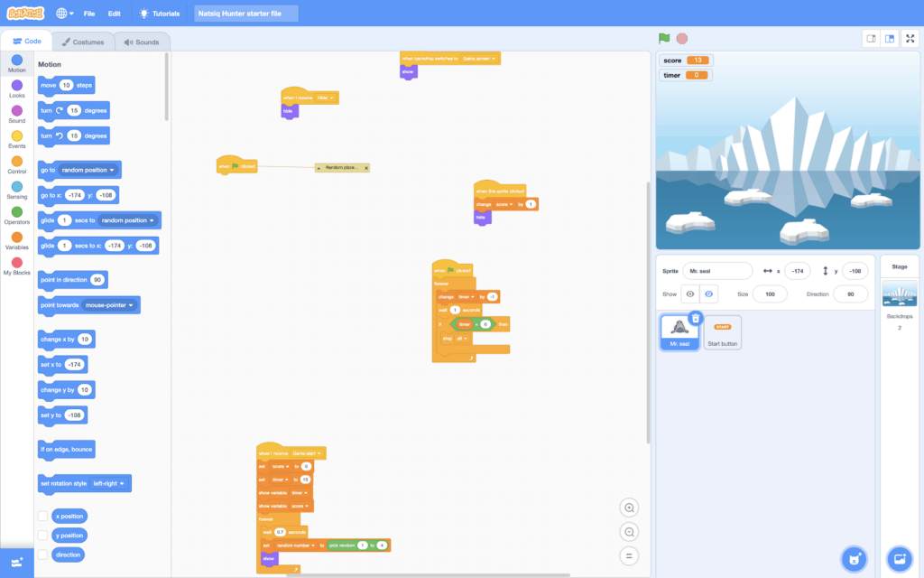
Task: Enable the direction stage monitor checkbox
Action: pos(42,555)
